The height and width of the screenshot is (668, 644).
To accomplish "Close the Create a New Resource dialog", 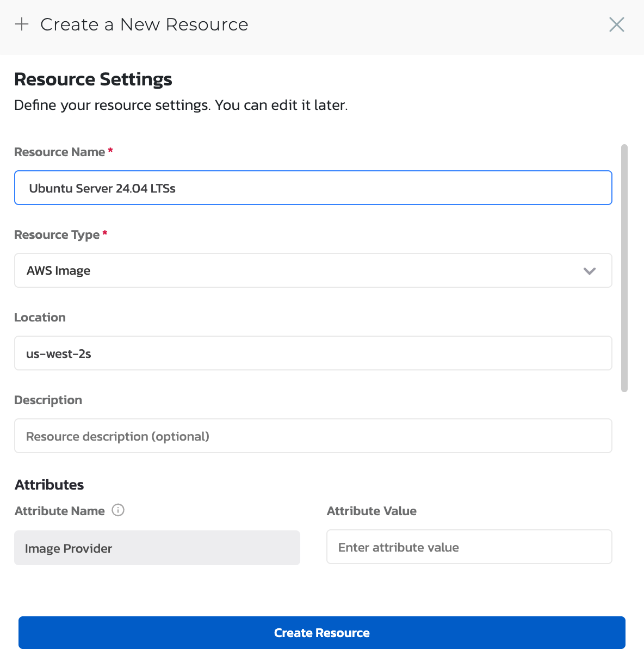I will coord(616,24).
